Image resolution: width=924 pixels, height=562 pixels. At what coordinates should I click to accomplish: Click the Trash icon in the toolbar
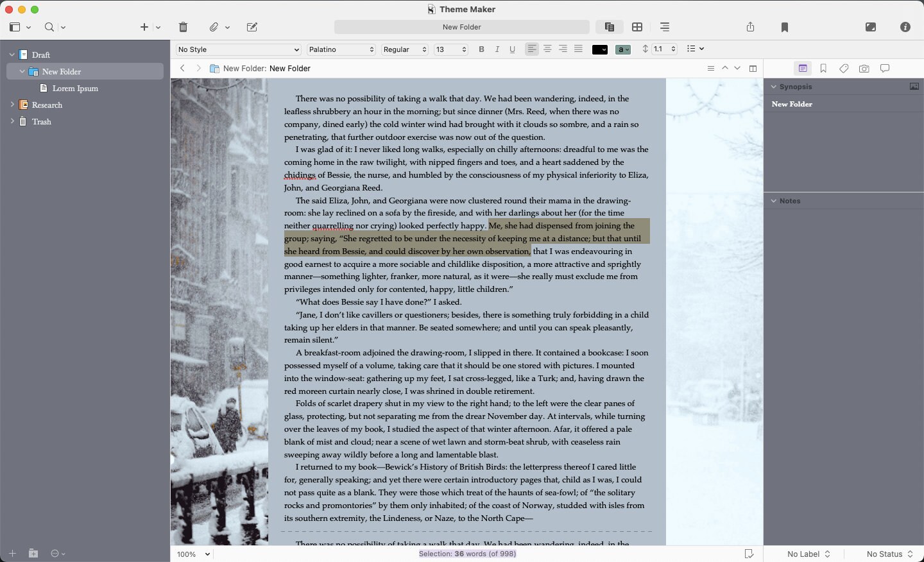183,27
